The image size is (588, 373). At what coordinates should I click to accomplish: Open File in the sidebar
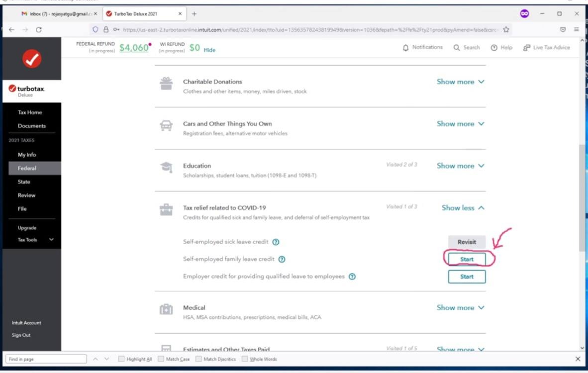(x=22, y=209)
